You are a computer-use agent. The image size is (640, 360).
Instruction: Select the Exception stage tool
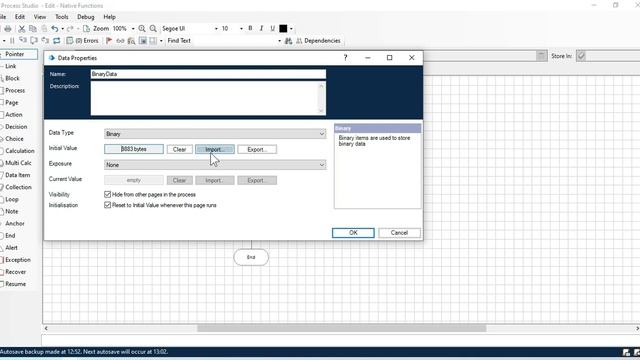pyautogui.click(x=18, y=260)
